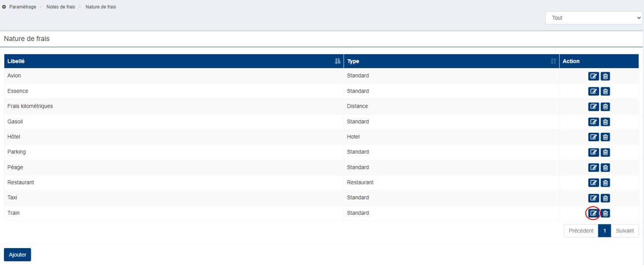Delete the Train expense type

[605, 213]
